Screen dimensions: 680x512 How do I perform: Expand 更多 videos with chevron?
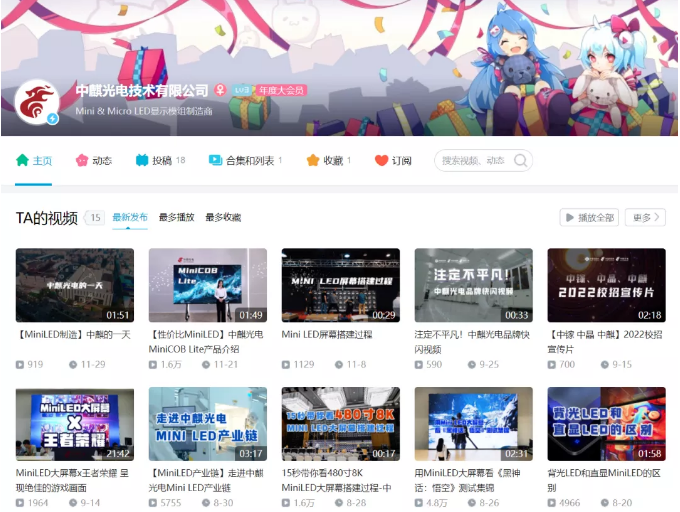[x=645, y=218]
